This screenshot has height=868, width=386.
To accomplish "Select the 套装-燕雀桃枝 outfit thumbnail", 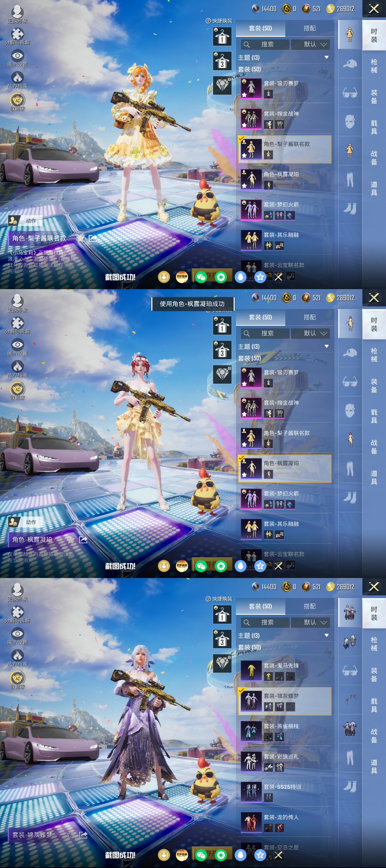I will [x=251, y=732].
